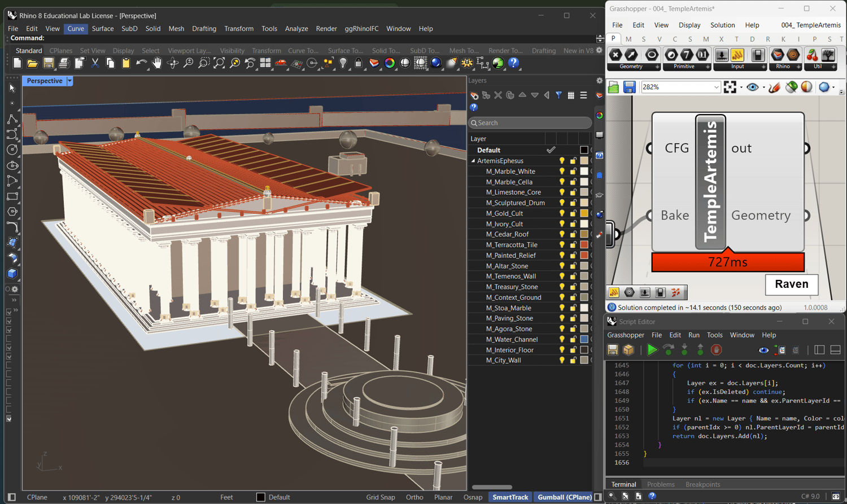Click the red Stop script icon
The image size is (847, 504).
[x=716, y=350]
